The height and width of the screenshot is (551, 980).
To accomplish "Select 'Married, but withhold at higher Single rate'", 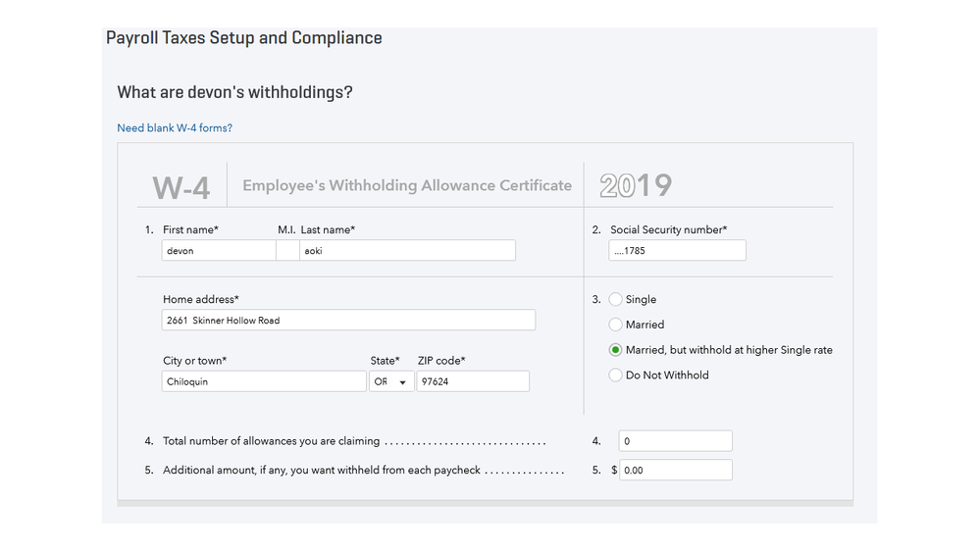I will [x=616, y=350].
